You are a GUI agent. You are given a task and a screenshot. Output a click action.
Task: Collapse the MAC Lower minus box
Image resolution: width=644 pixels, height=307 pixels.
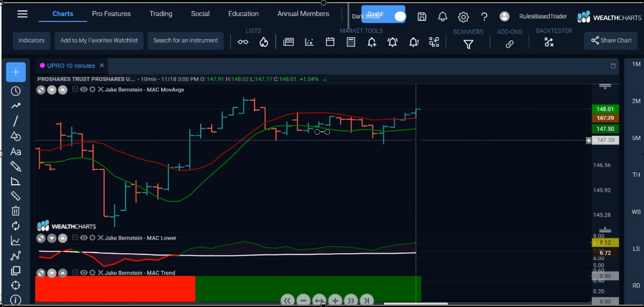[75, 238]
